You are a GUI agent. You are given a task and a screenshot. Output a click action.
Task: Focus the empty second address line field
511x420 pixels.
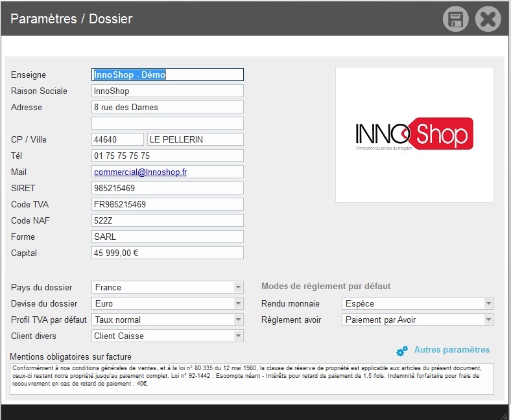point(167,123)
